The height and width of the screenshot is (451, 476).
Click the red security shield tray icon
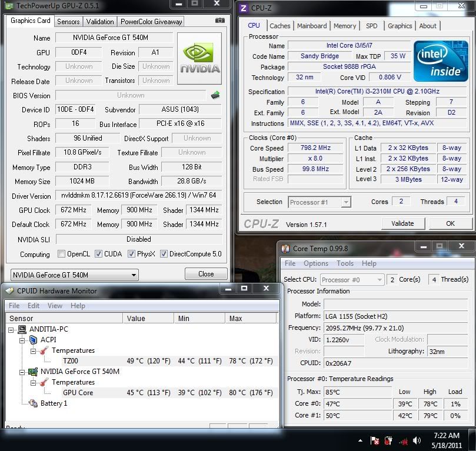click(x=388, y=440)
